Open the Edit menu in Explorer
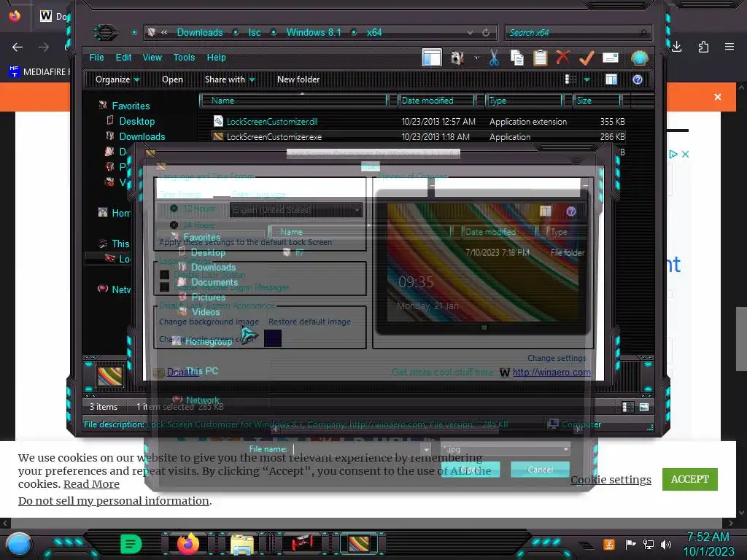The height and width of the screenshot is (560, 747). 123,57
